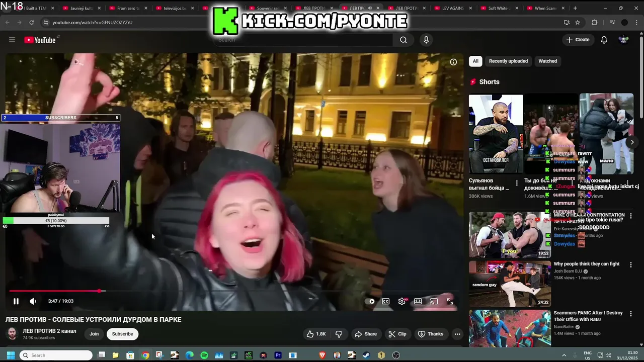The image size is (644, 362).
Task: Click the Subscribe button
Action: pyautogui.click(x=122, y=334)
